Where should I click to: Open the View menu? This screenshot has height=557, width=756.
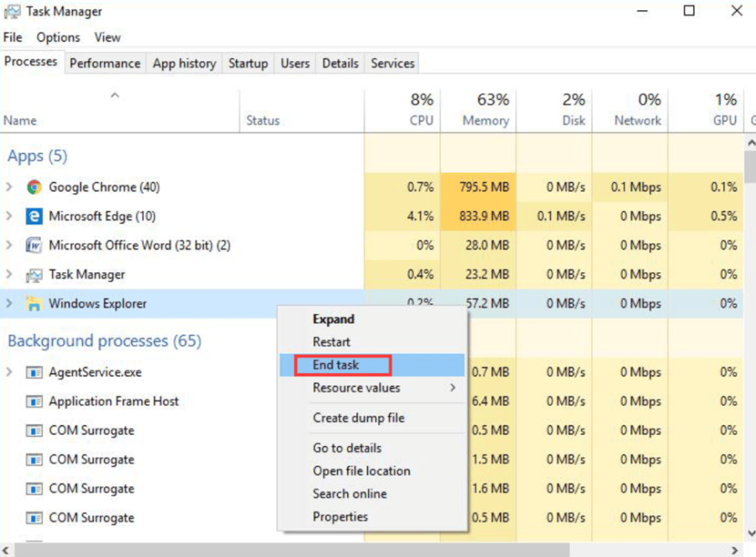point(108,37)
